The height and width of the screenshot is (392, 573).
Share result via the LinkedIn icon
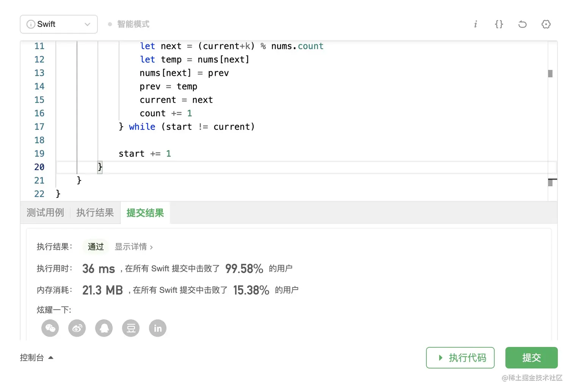158,328
